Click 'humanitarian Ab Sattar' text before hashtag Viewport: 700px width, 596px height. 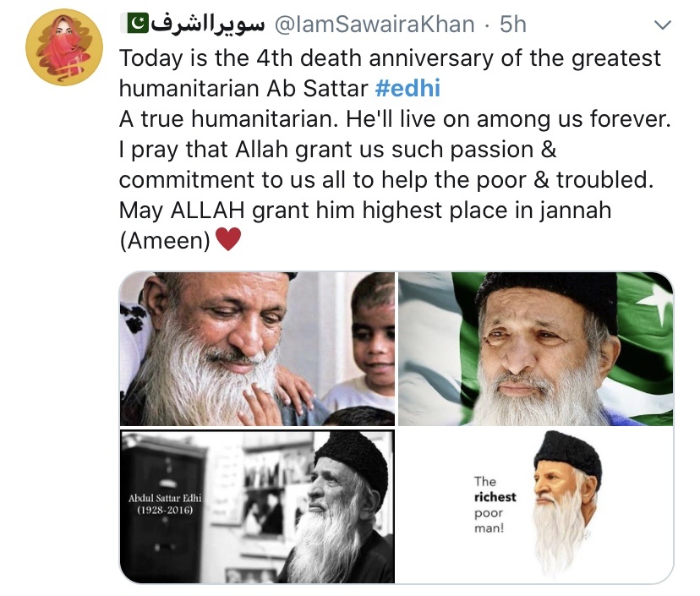[243, 89]
